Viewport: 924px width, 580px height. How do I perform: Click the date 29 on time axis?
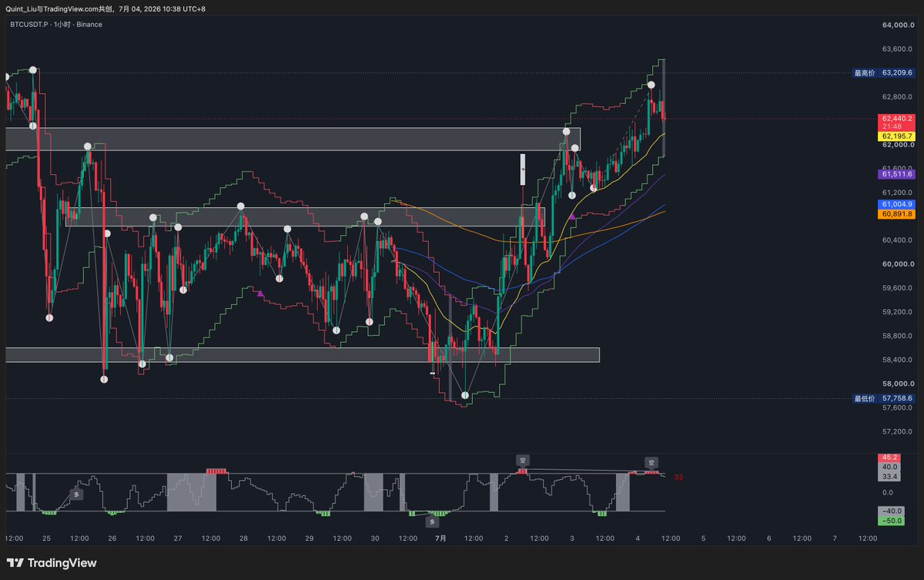coord(310,538)
